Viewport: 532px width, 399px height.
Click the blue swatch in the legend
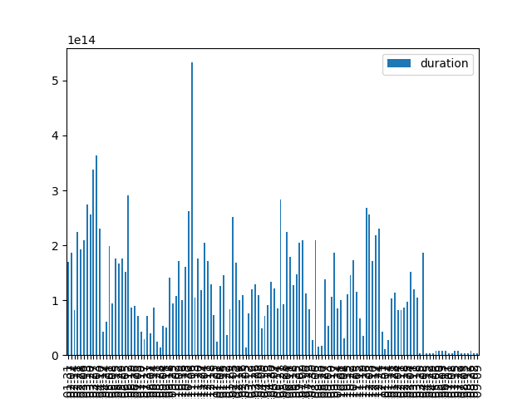point(400,64)
